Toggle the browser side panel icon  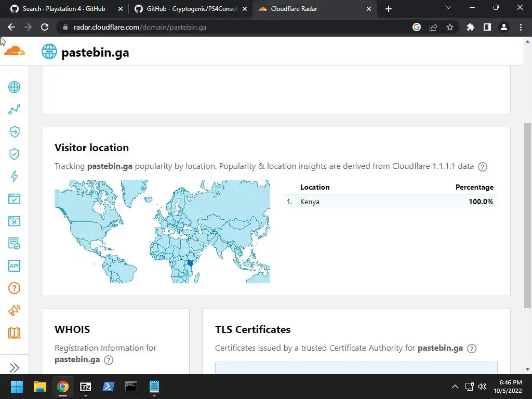pos(487,27)
